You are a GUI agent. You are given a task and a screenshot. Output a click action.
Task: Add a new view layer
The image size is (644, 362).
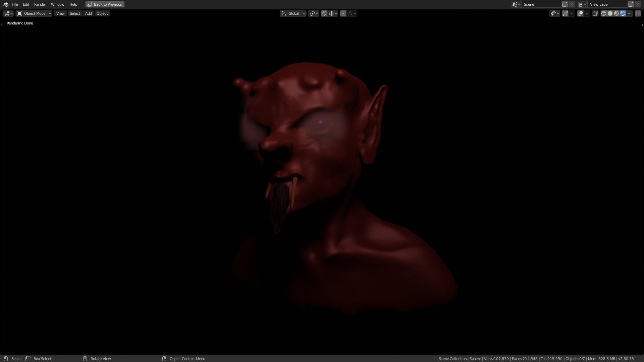click(631, 4)
